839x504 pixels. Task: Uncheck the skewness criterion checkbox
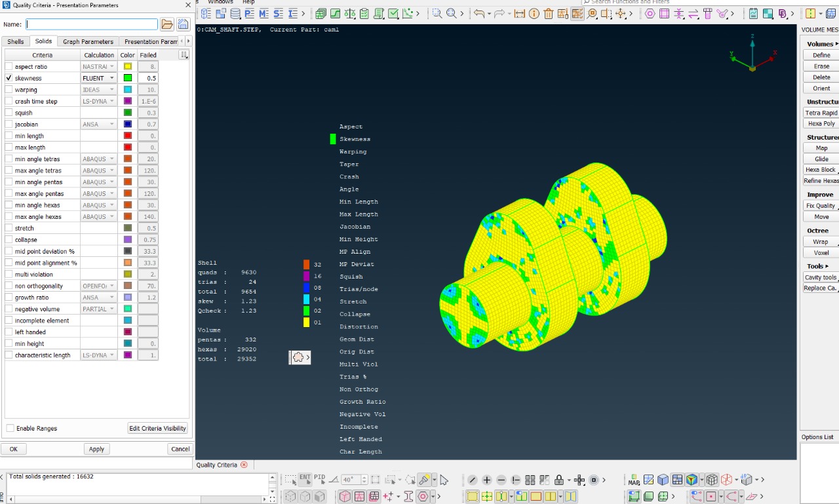[9, 78]
